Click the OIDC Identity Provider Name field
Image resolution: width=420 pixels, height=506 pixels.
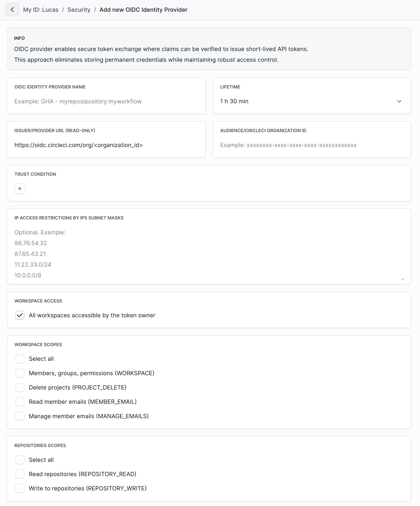106,101
